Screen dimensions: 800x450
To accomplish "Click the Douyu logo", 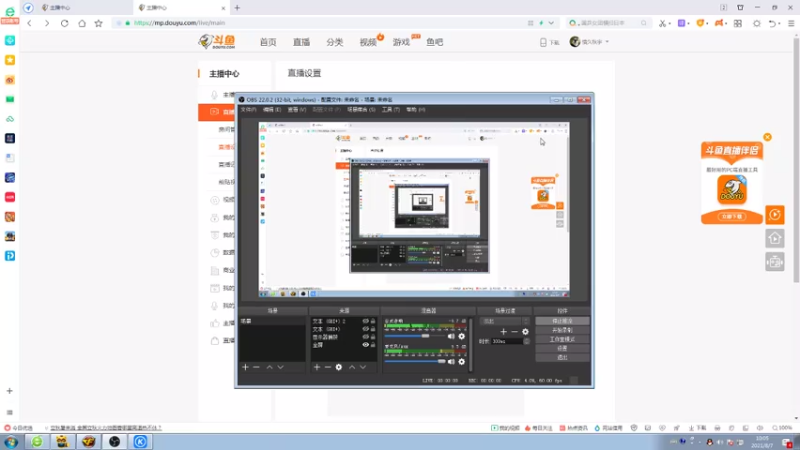I will coord(217,42).
